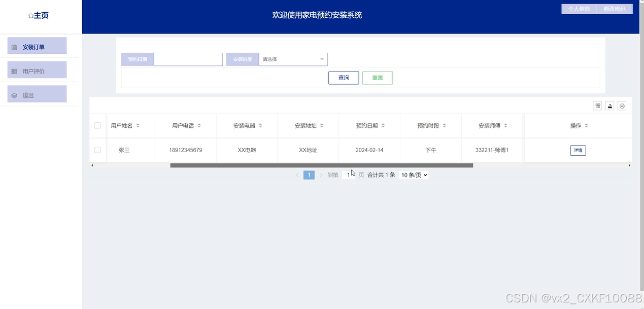Screen dimensions: 644x309
Task: Click the 下午 time slot cell
Action: (431, 150)
